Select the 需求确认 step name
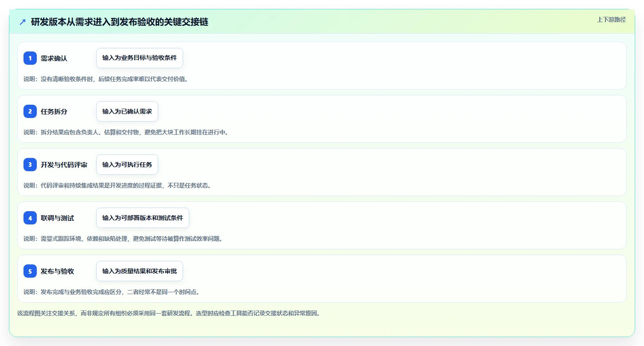 tap(54, 58)
